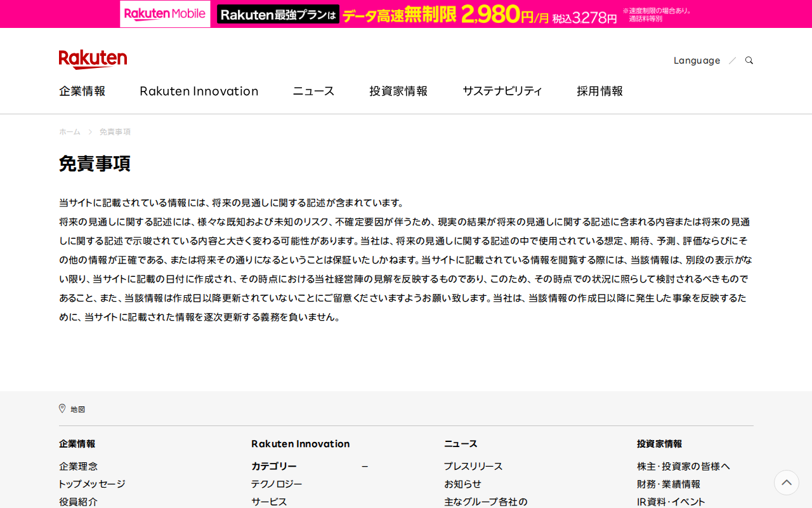Click the slash icon next to Language

733,60
